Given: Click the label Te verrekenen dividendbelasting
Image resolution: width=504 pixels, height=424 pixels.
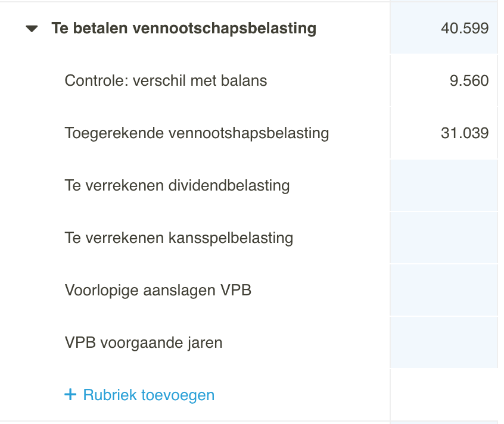Looking at the screenshot, I should click(177, 185).
